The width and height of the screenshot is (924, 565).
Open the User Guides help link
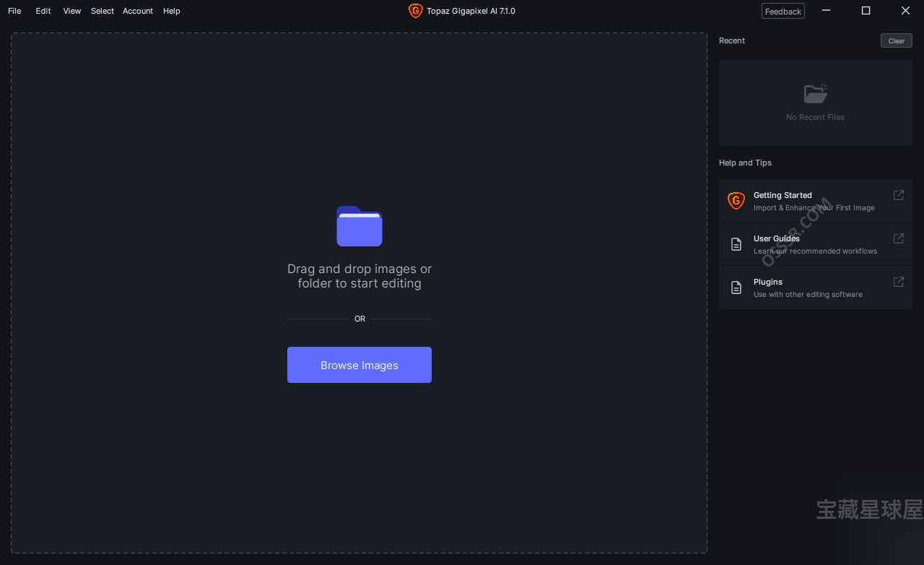816,244
